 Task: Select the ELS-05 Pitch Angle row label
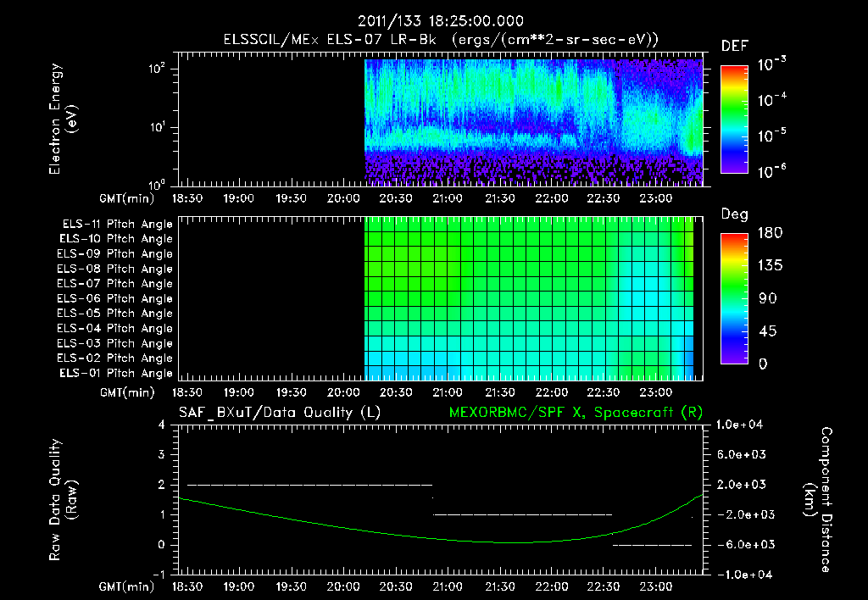(x=115, y=314)
